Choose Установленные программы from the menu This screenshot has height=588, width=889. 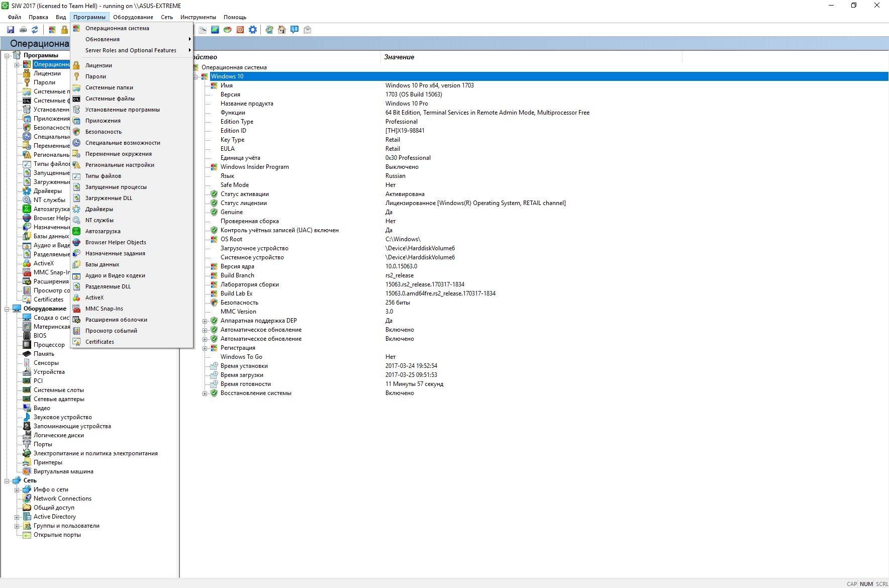point(132,110)
